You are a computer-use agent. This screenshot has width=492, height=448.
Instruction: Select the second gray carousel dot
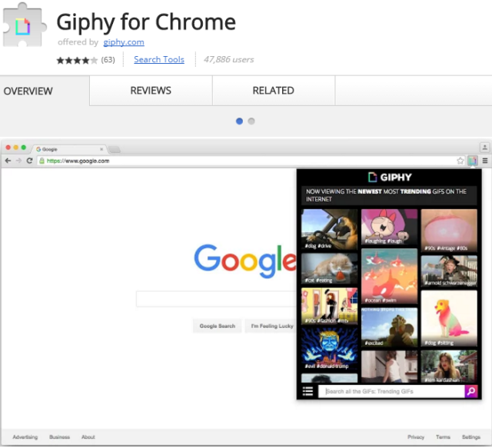click(251, 121)
